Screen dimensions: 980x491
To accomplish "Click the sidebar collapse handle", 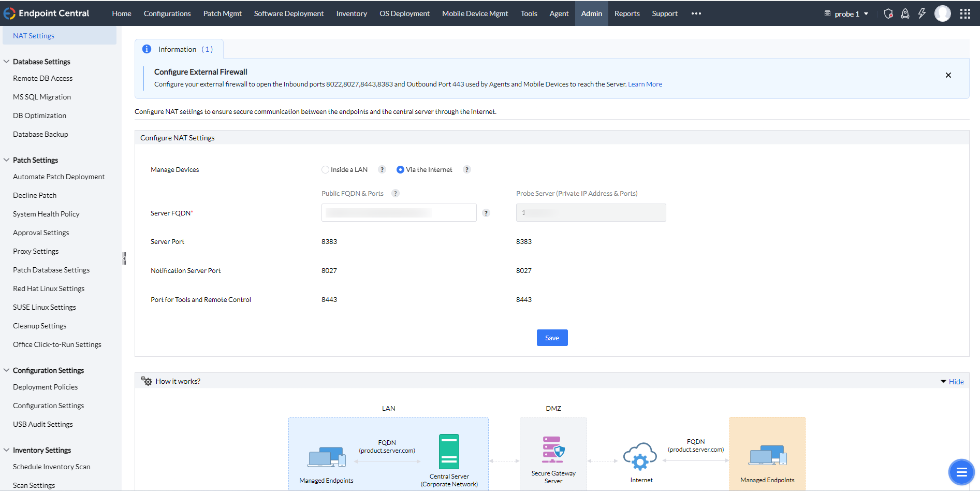I will (124, 258).
